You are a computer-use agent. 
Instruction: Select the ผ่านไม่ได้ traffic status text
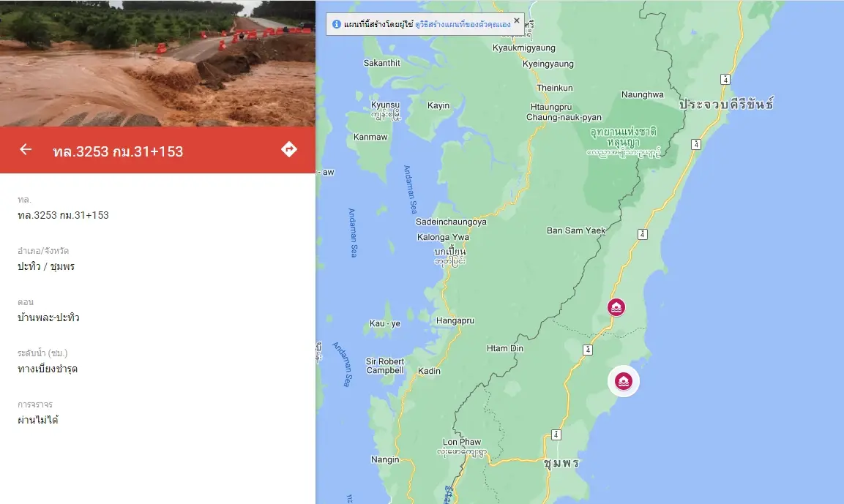click(37, 420)
